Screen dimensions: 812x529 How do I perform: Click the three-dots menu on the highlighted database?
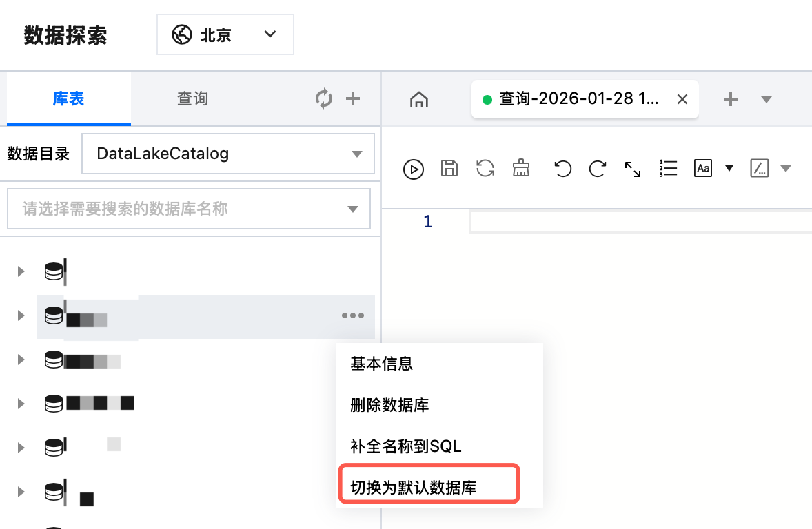[353, 315]
